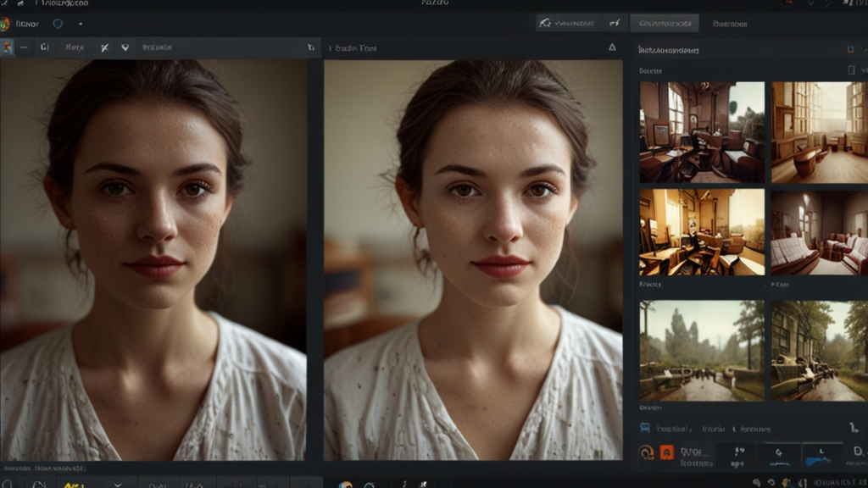Select the living room with white sofas thumbnail

[820, 232]
